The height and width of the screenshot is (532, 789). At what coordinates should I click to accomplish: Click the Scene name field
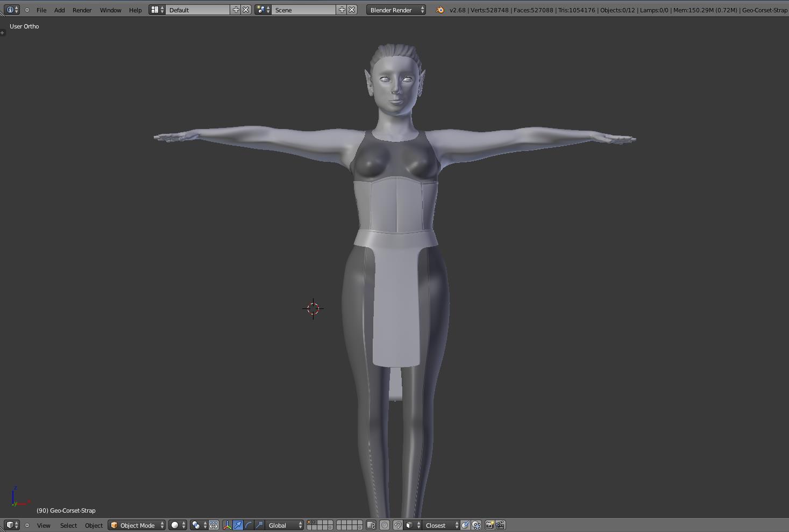(304, 10)
